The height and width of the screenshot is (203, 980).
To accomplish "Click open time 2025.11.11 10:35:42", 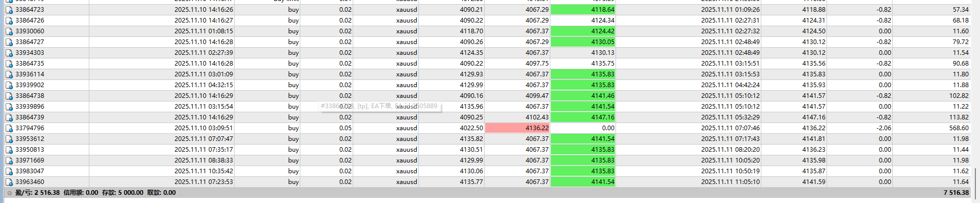I will click(204, 171).
